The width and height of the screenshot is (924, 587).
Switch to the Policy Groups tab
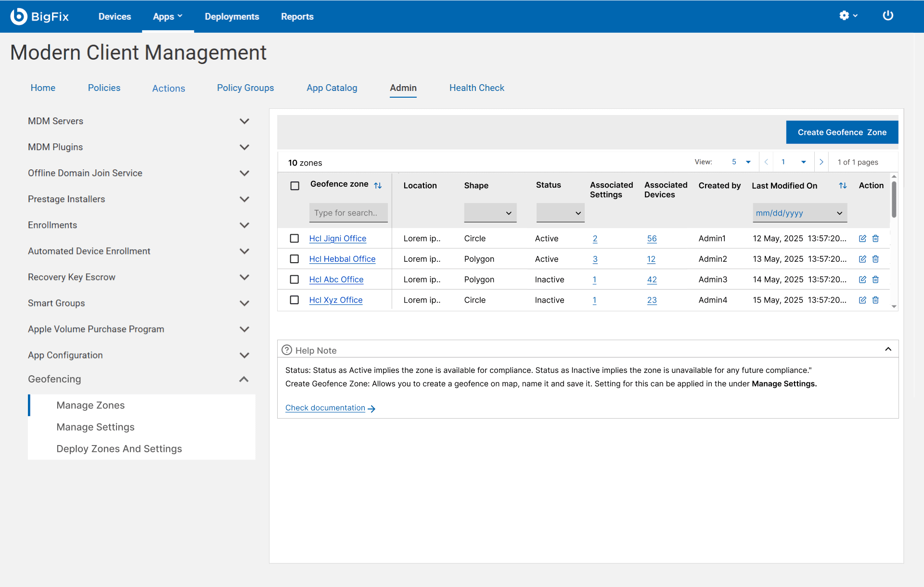(x=245, y=88)
